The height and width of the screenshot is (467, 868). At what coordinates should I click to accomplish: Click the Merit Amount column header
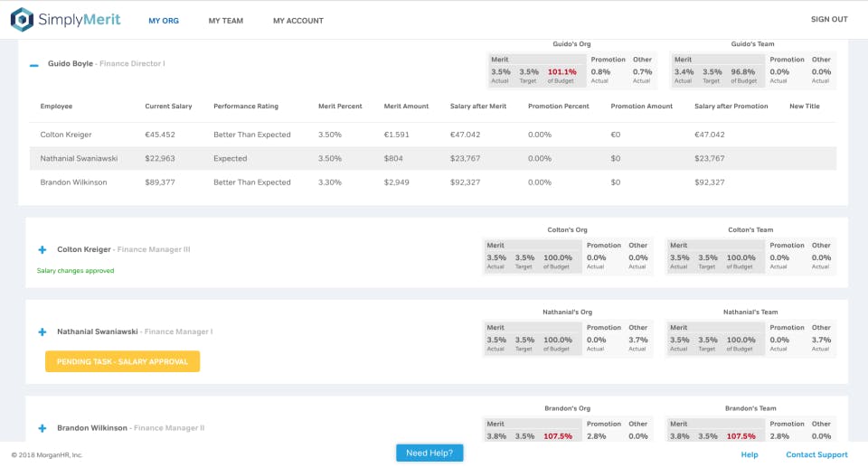tap(406, 107)
